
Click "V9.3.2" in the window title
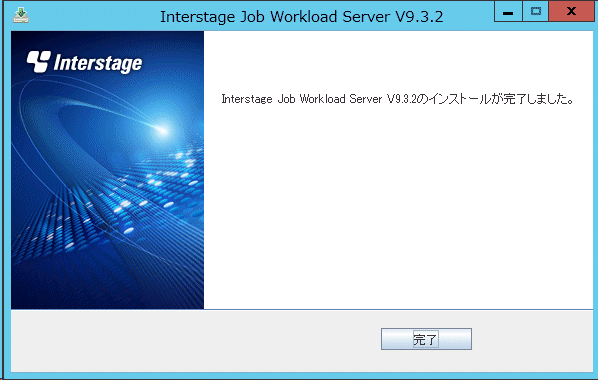(419, 17)
